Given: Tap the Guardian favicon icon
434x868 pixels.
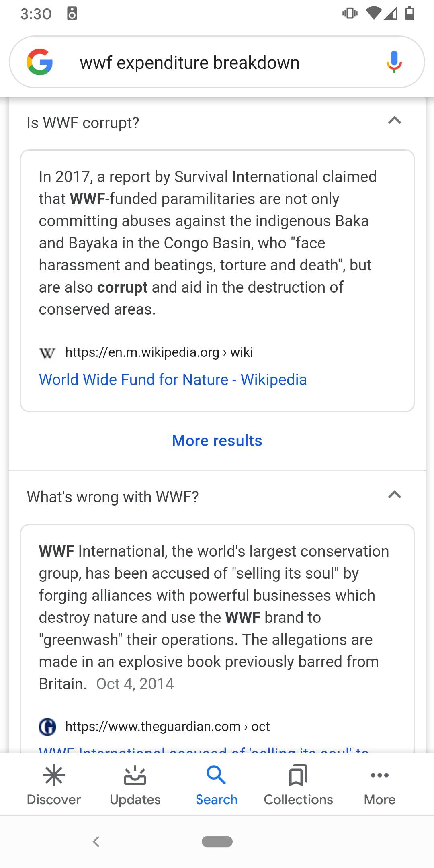Looking at the screenshot, I should (47, 727).
